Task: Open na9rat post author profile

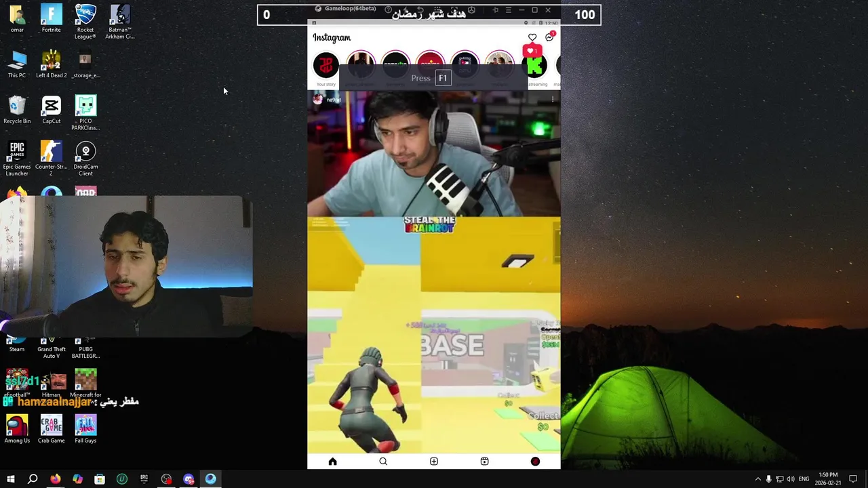Action: tap(334, 100)
